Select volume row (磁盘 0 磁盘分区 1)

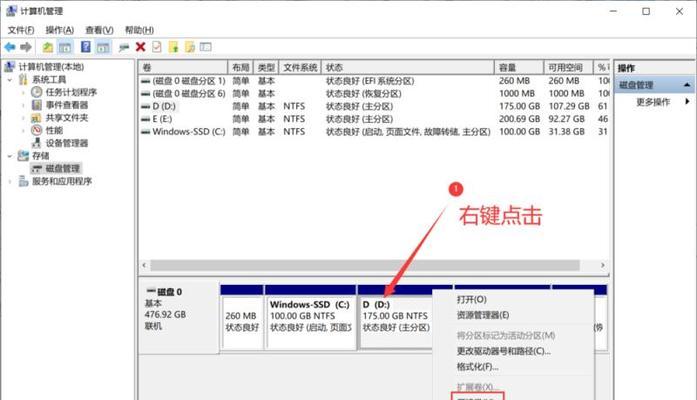(x=373, y=81)
